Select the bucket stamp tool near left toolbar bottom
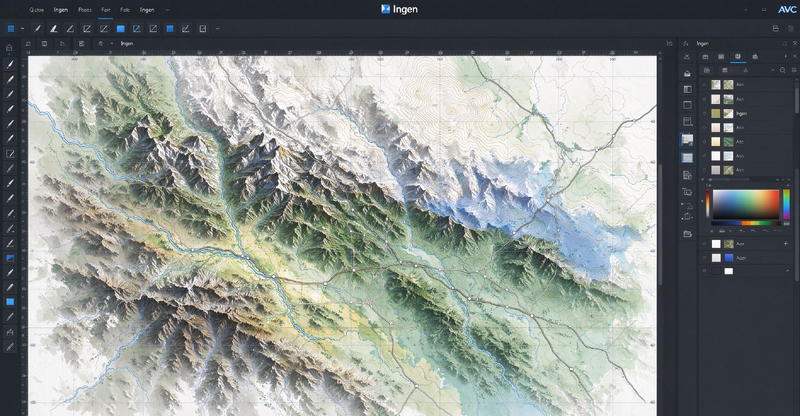 [10, 332]
